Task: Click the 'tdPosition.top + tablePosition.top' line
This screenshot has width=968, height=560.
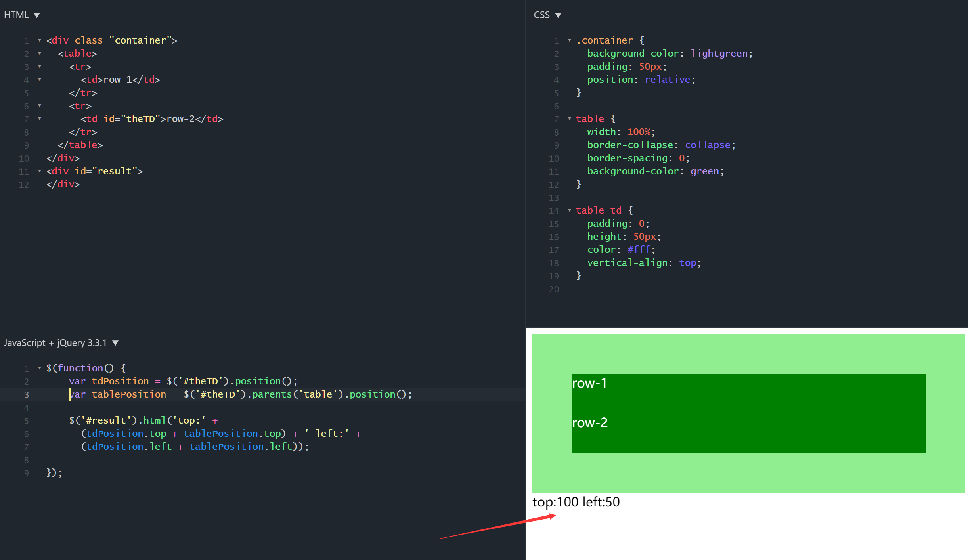Action: click(x=221, y=434)
